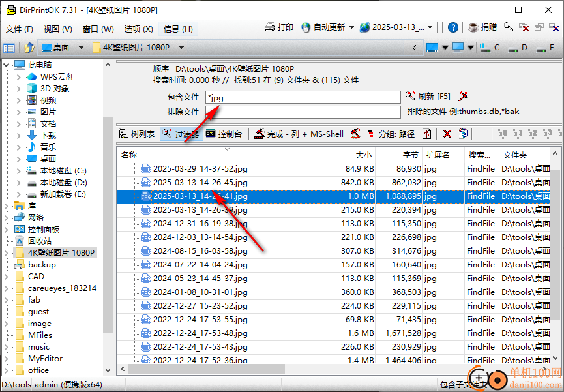The image size is (564, 392).
Task: Expand the 库 tree node
Action: [x=6, y=206]
